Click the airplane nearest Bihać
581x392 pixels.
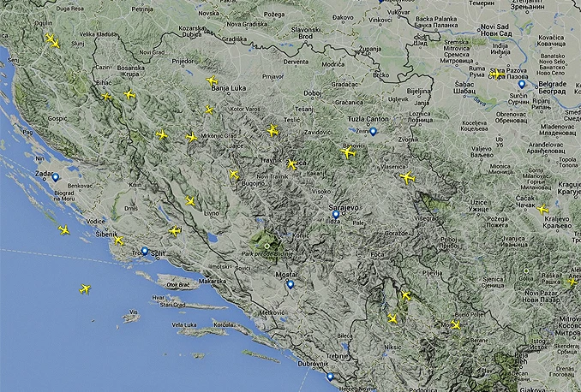coord(106,97)
